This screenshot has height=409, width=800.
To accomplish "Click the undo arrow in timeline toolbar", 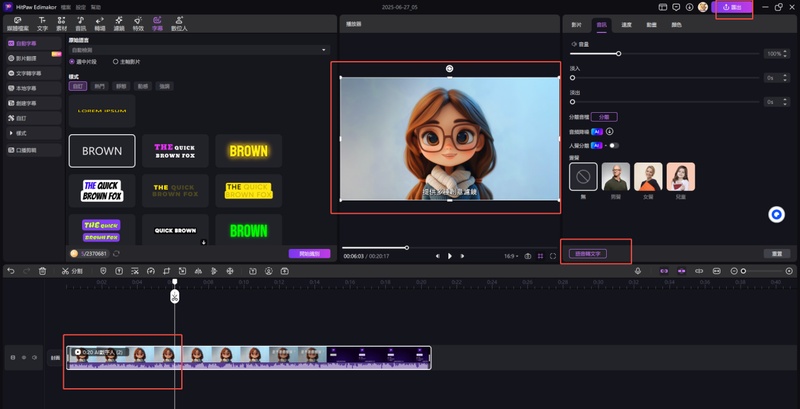I will (11, 271).
